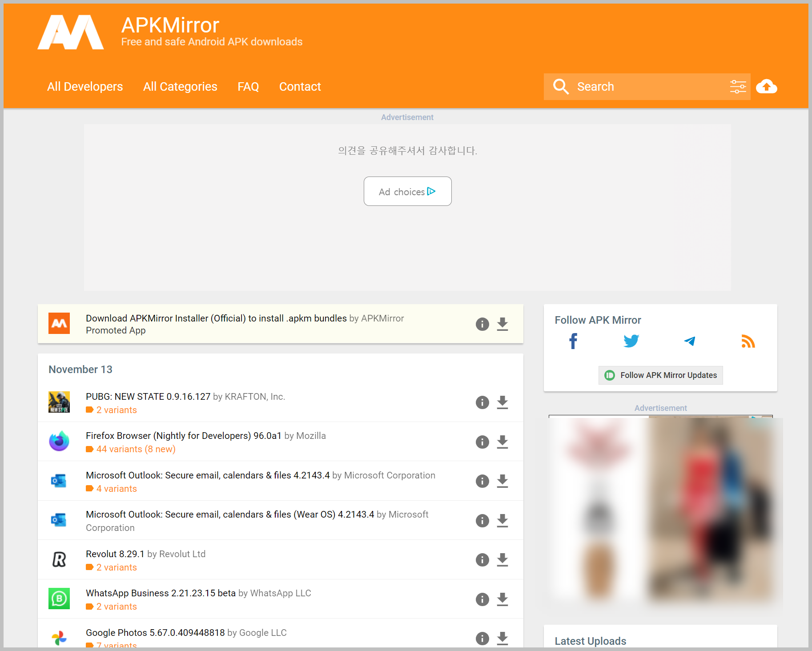Open Revolut 8.29.1 link
This screenshot has height=651, width=812.
click(115, 554)
